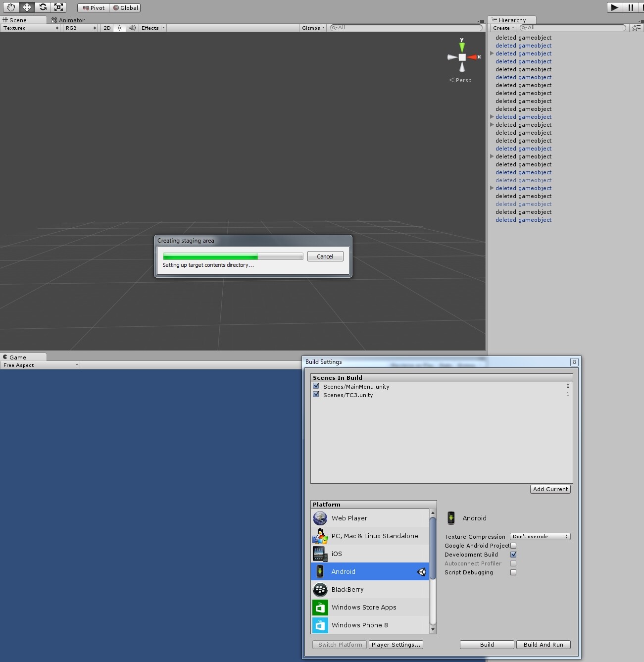Select the Rotate tool icon

click(43, 7)
